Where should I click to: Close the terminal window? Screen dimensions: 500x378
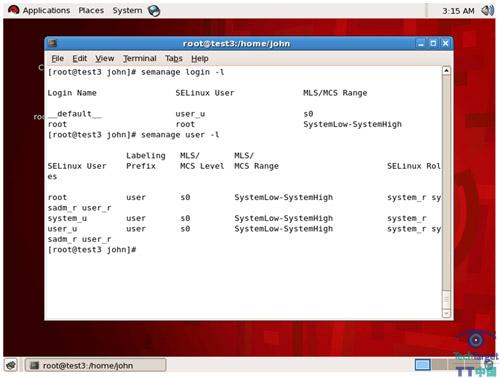tap(445, 43)
